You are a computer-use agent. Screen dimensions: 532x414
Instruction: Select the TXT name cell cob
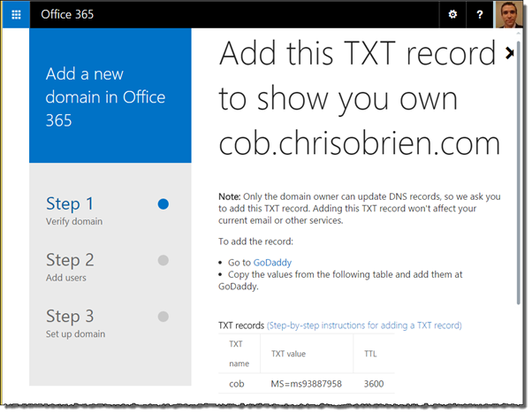pyautogui.click(x=237, y=384)
